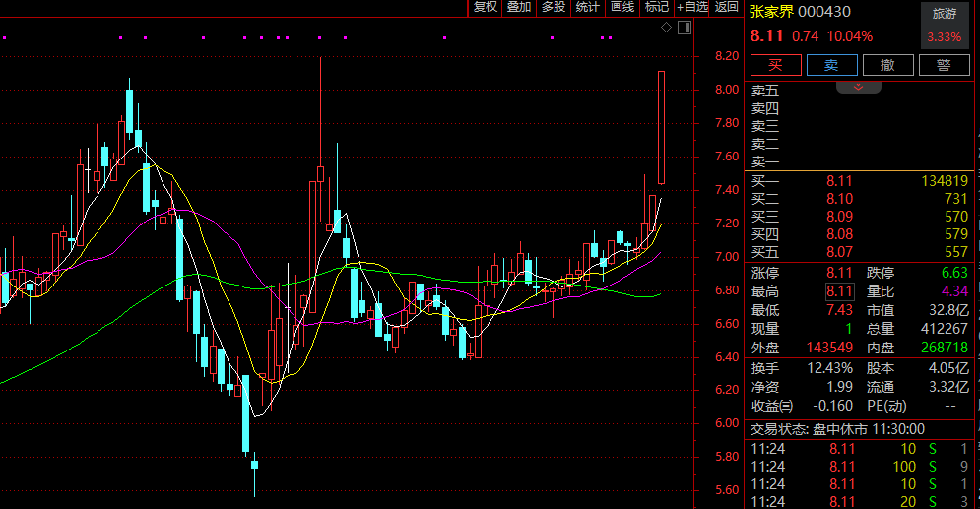The width and height of the screenshot is (980, 509).
Task: Select 叠加 overlay option in toolbar
Action: click(518, 7)
